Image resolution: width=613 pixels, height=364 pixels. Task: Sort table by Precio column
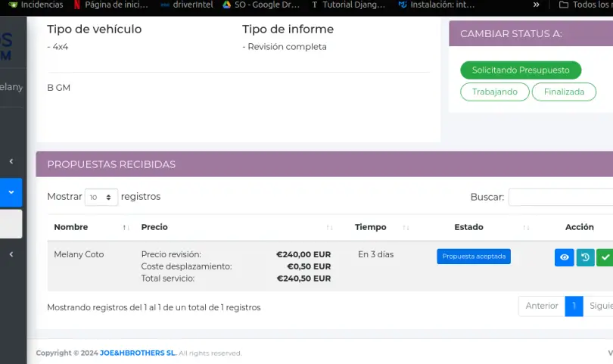pyautogui.click(x=237, y=227)
